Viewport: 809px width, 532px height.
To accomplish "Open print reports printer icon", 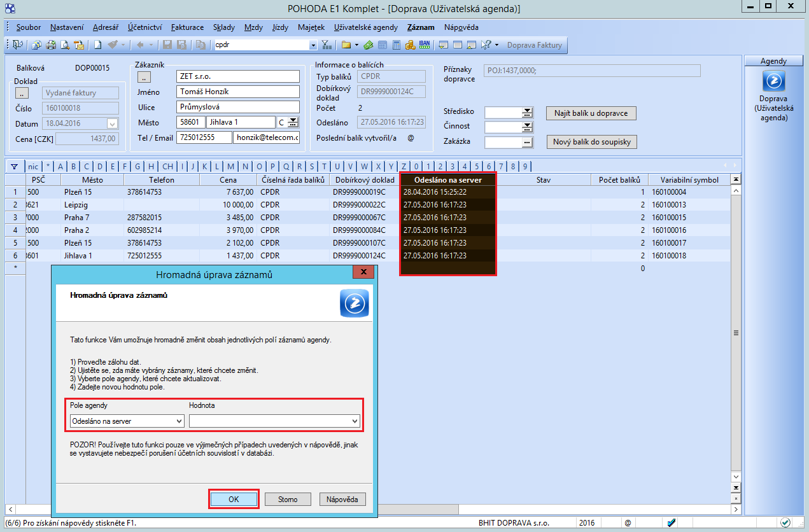I will [51, 45].
